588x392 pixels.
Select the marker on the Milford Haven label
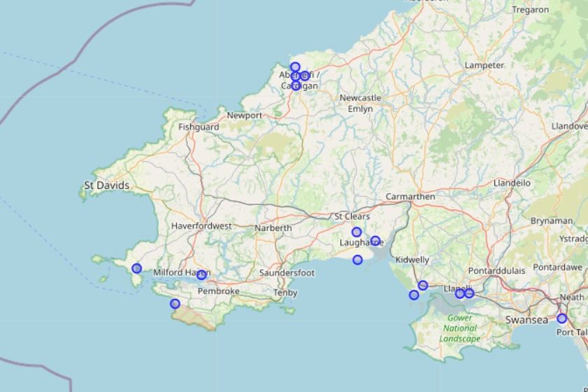click(201, 275)
